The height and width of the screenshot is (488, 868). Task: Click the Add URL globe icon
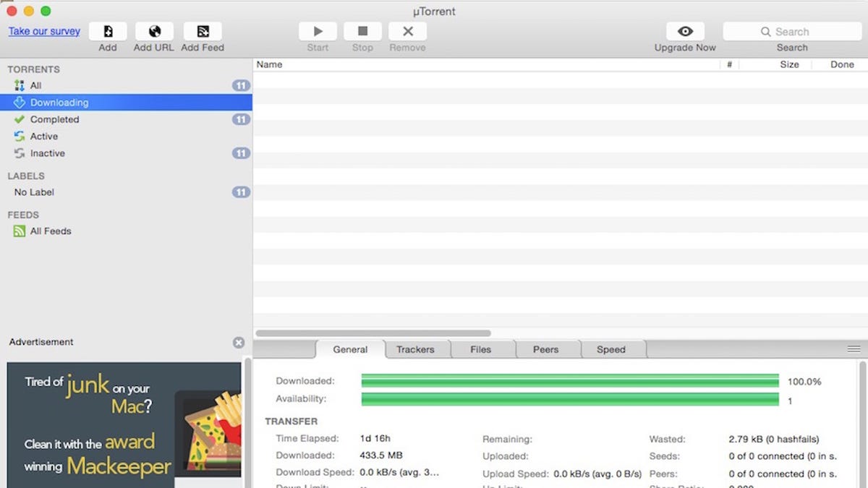[154, 31]
